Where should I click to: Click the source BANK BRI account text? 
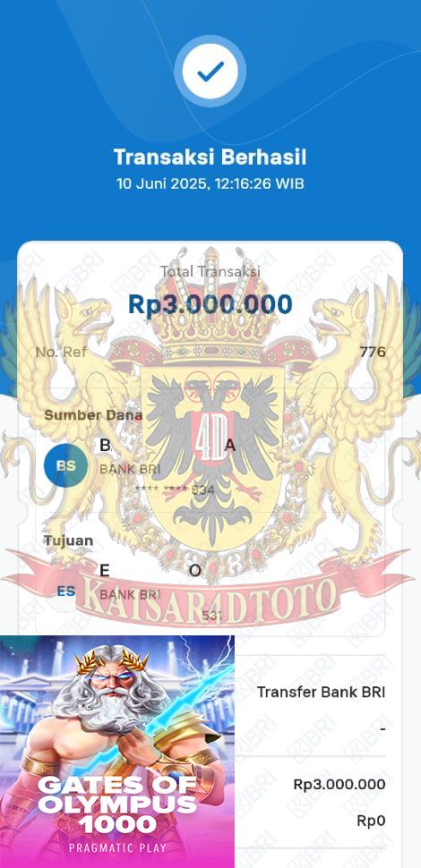pos(130,470)
